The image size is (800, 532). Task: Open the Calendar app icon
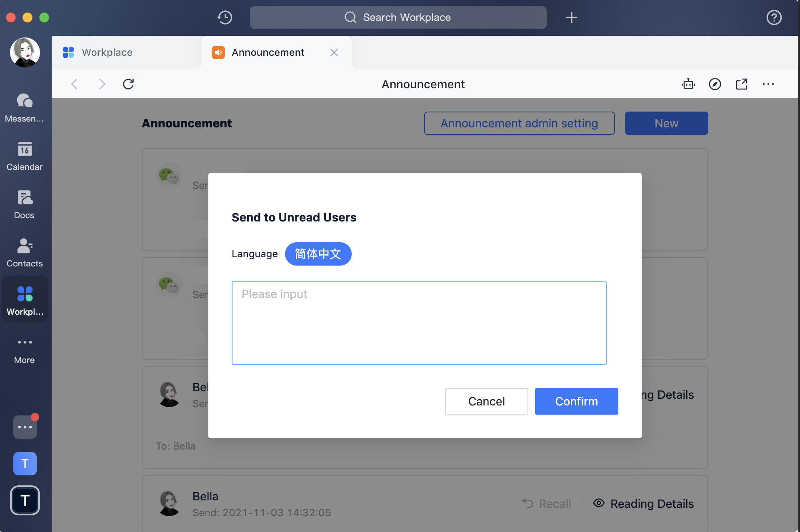coord(25,156)
